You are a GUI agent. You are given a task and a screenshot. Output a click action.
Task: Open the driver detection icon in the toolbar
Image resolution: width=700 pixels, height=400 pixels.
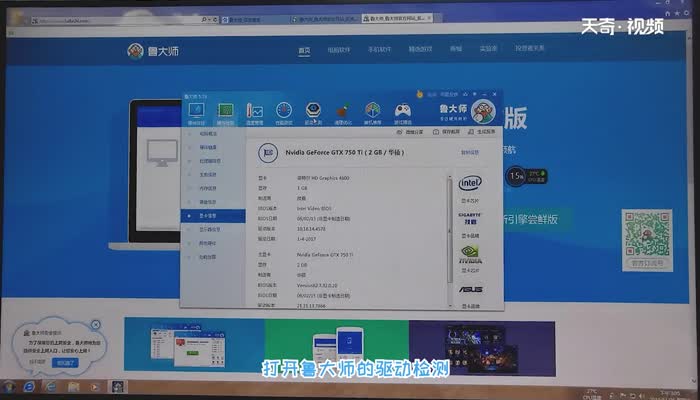pyautogui.click(x=313, y=113)
